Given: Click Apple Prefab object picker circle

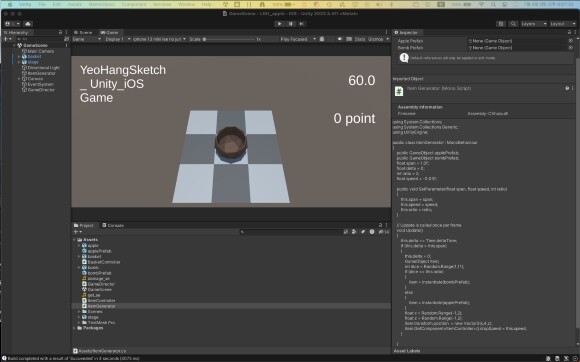Looking at the screenshot, I should point(571,41).
